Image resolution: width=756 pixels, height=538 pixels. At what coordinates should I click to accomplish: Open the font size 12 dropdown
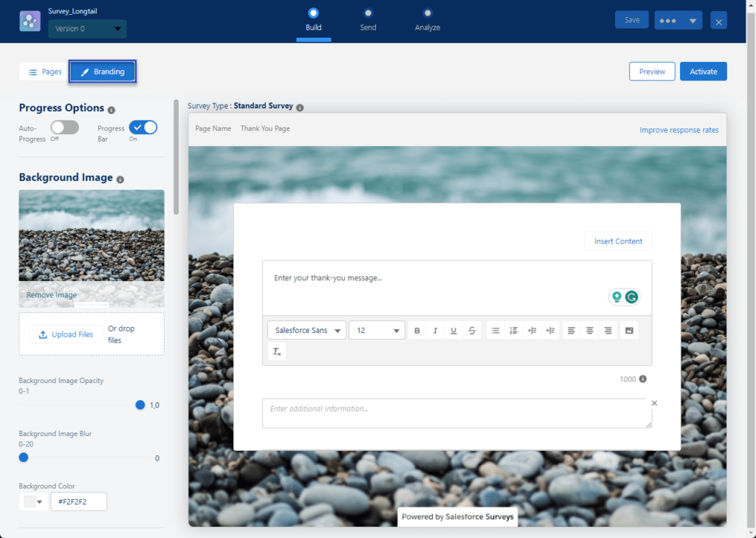(377, 331)
